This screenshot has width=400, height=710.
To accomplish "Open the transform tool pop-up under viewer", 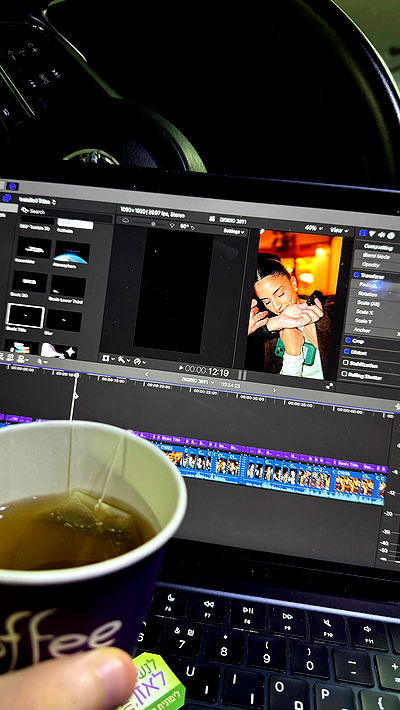I will tap(108, 358).
